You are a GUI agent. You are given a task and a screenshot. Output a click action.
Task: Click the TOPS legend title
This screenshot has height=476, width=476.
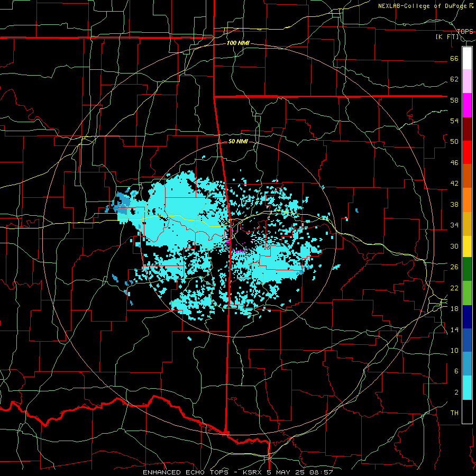(465, 31)
